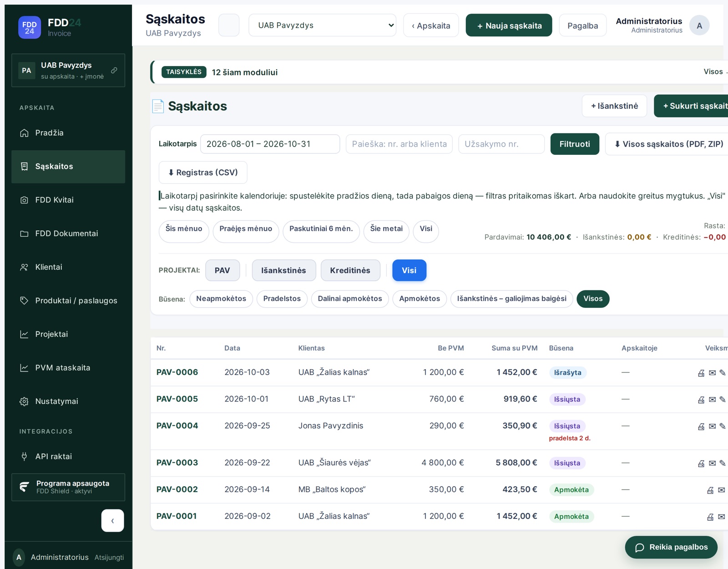Click the Filtruoti button
The height and width of the screenshot is (569, 728).
(x=575, y=144)
